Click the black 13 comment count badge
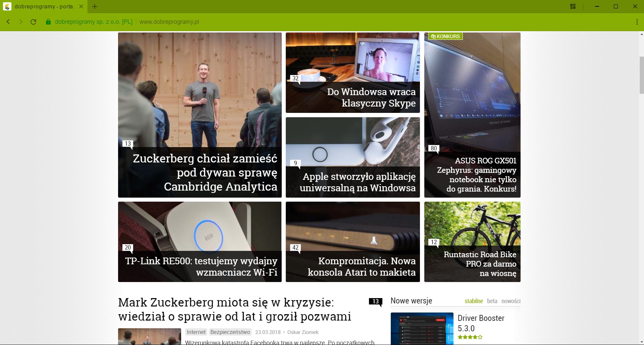644x345 pixels. [375, 301]
